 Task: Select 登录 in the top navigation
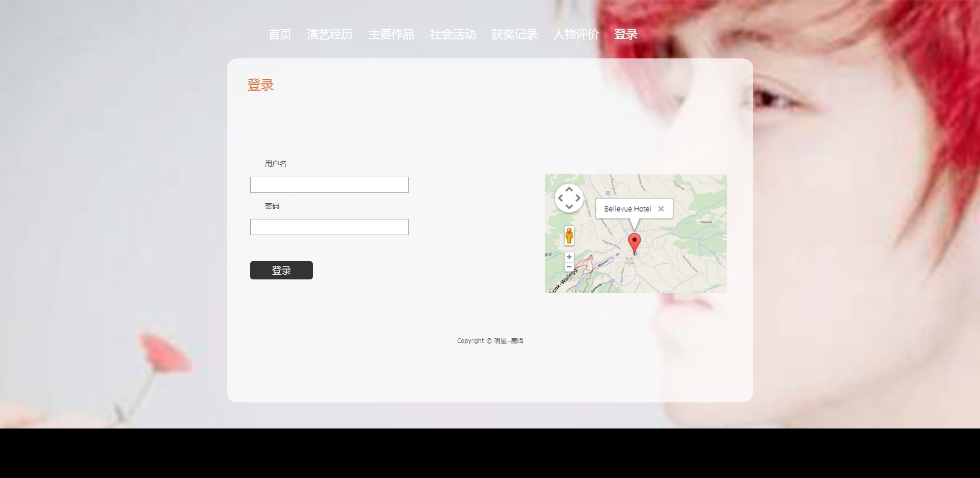[x=626, y=34]
